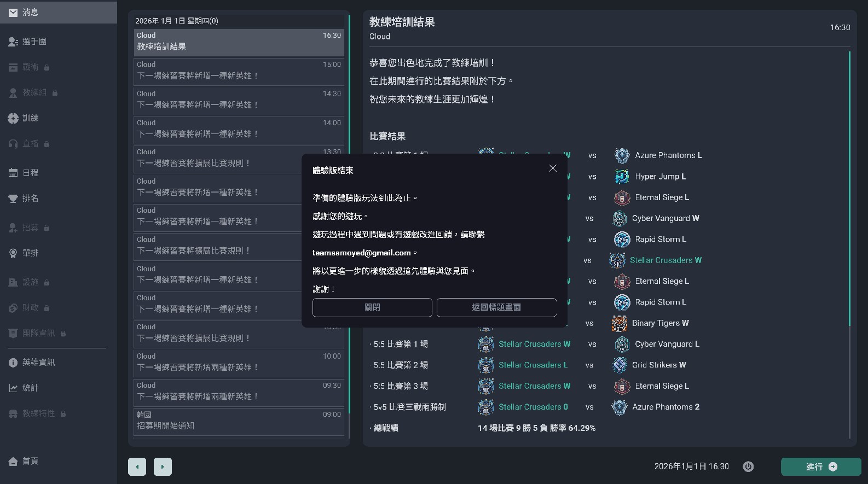Click the 進行 proceed button

[821, 466]
